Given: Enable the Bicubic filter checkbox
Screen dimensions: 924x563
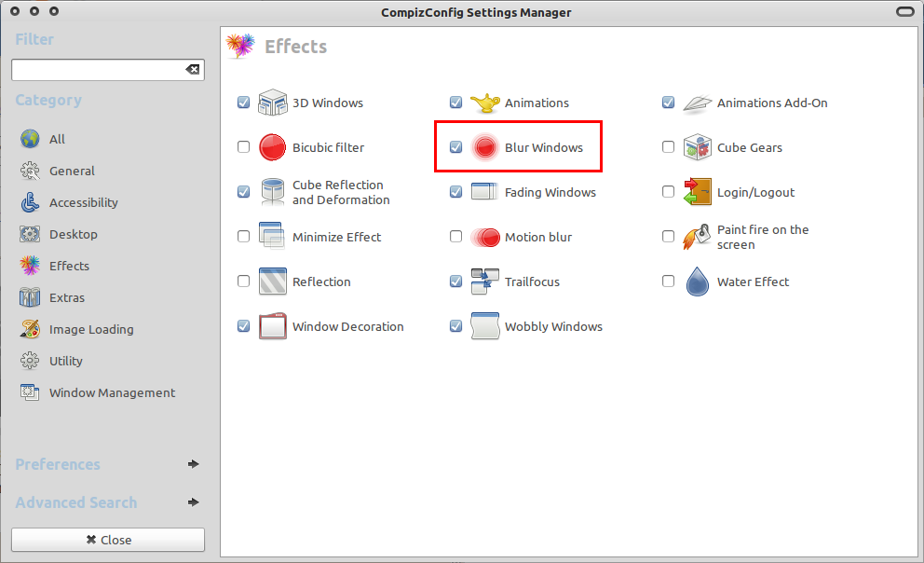Looking at the screenshot, I should [243, 147].
